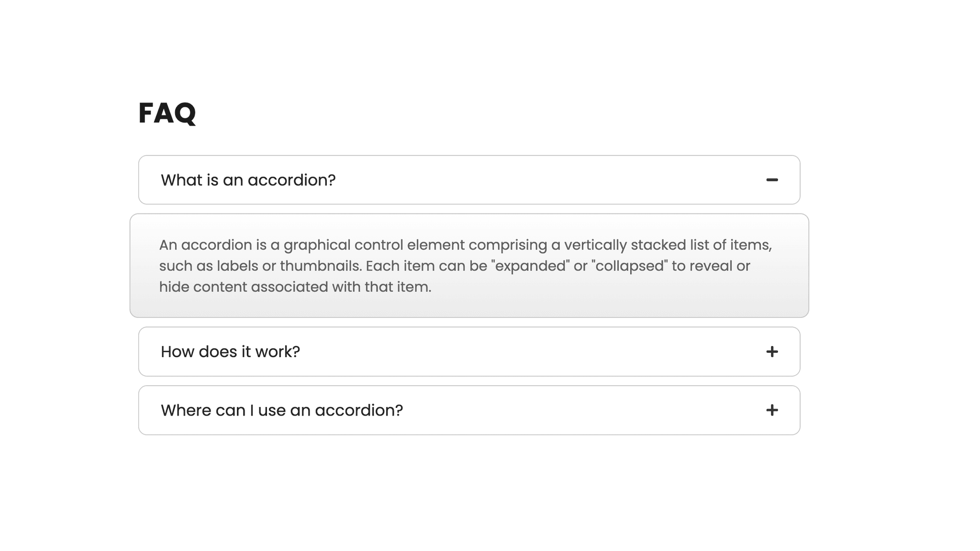Select the 'Where can I use an accordion?' header
Image resolution: width=980 pixels, height=551 pixels.
tap(282, 410)
